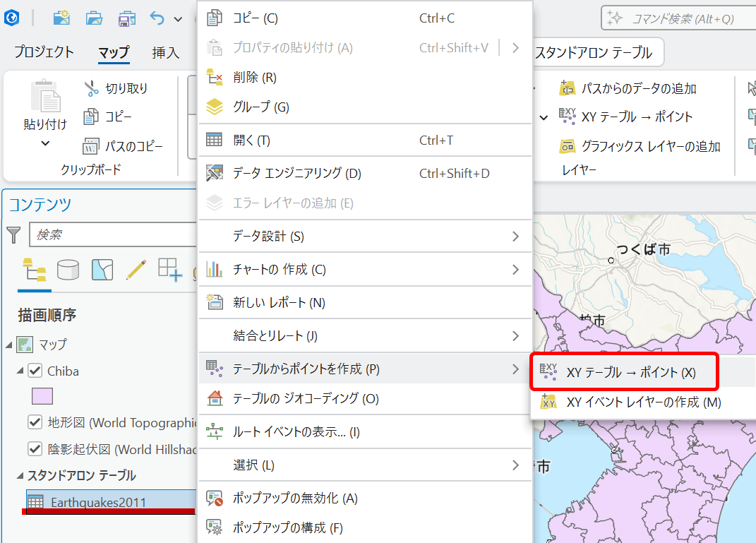Toggle 地形図 World Topographic layer visibility

[35, 422]
